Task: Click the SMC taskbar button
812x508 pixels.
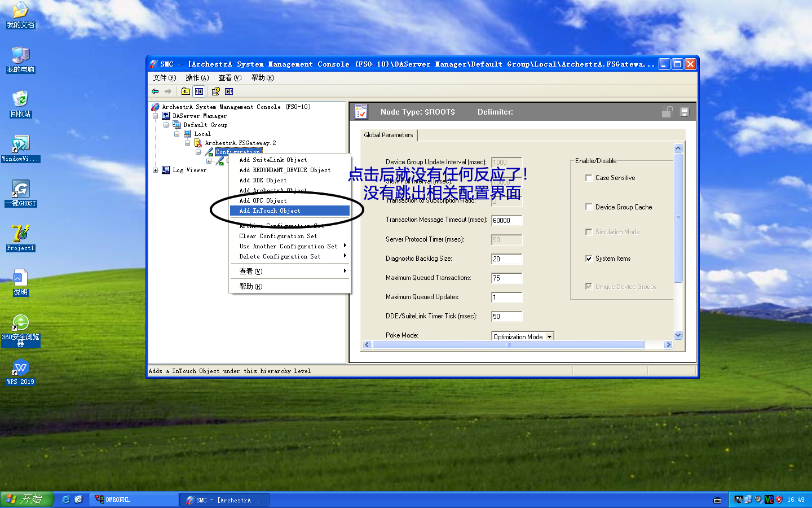Action: click(224, 500)
